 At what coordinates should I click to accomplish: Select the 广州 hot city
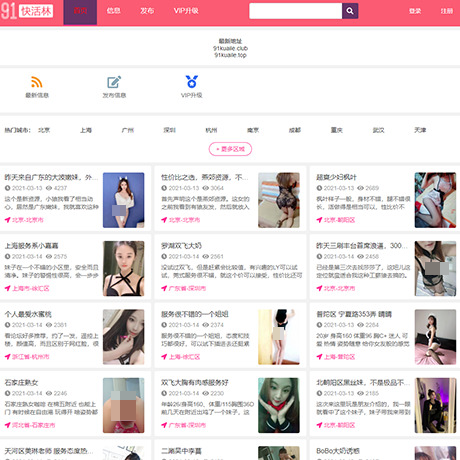128,130
